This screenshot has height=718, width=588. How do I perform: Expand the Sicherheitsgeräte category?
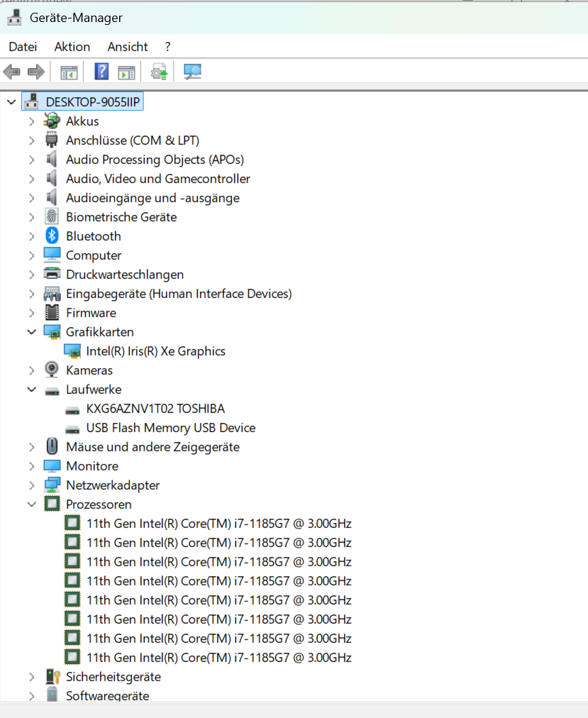(31, 677)
